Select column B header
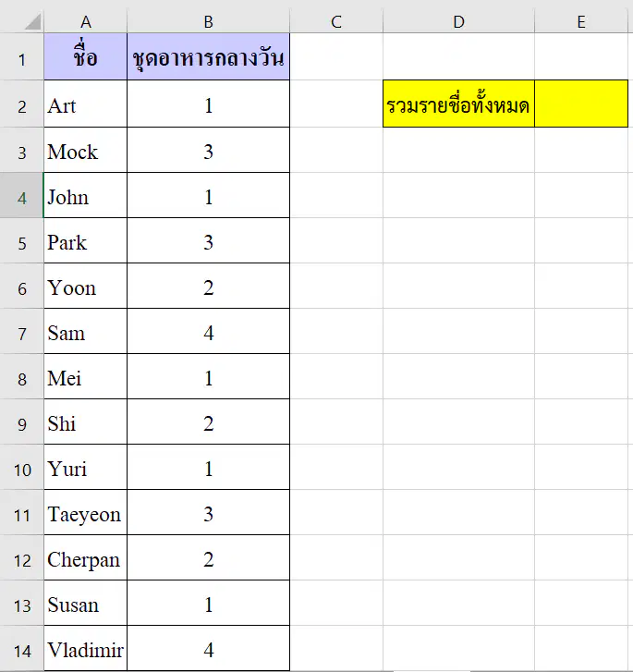 [x=208, y=21]
